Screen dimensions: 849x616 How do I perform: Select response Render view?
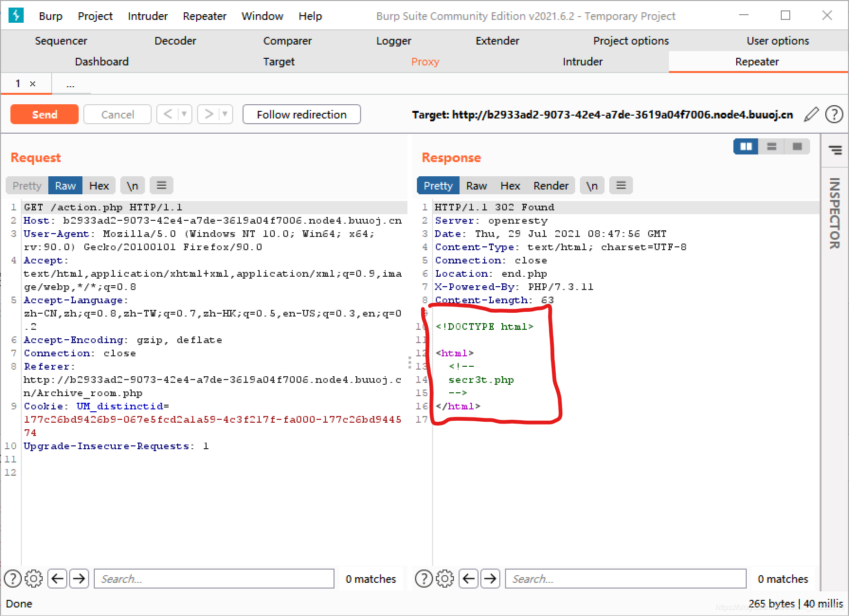pyautogui.click(x=551, y=185)
